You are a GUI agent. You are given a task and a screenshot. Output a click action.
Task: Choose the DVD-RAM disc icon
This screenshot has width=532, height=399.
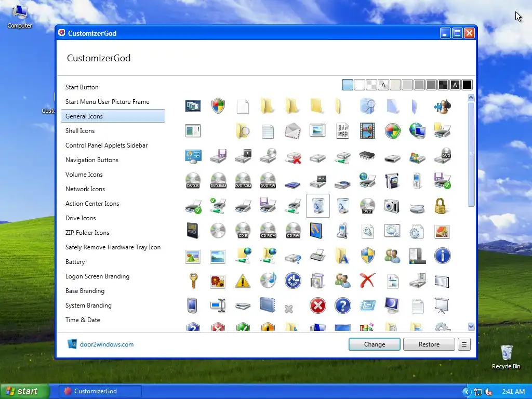[218, 180]
